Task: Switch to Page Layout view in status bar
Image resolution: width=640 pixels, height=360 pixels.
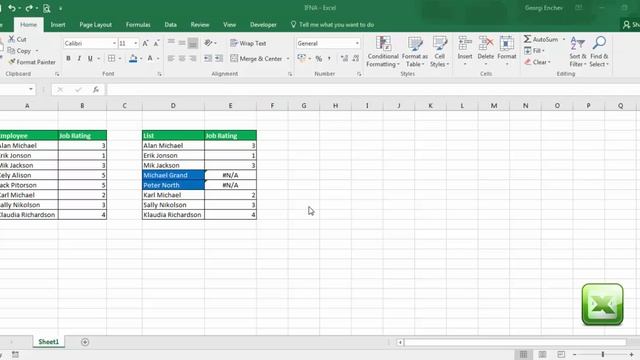Action: 542,354
